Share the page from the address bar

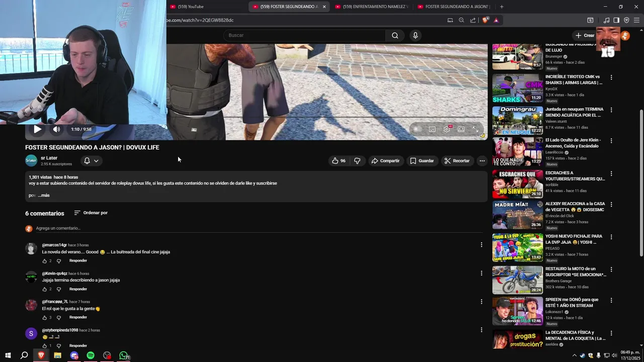[473, 20]
